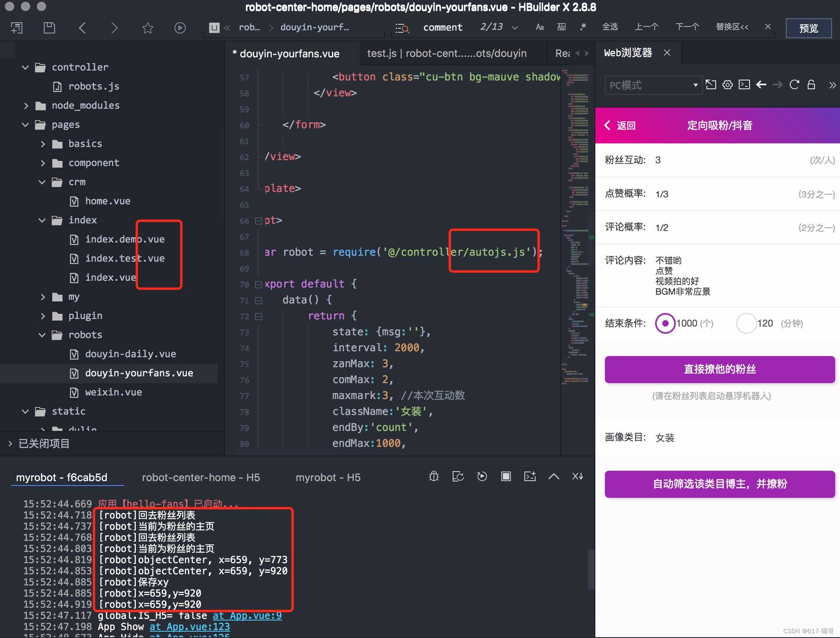Switch to test.js editor tab
This screenshot has height=638, width=840.
(x=446, y=53)
